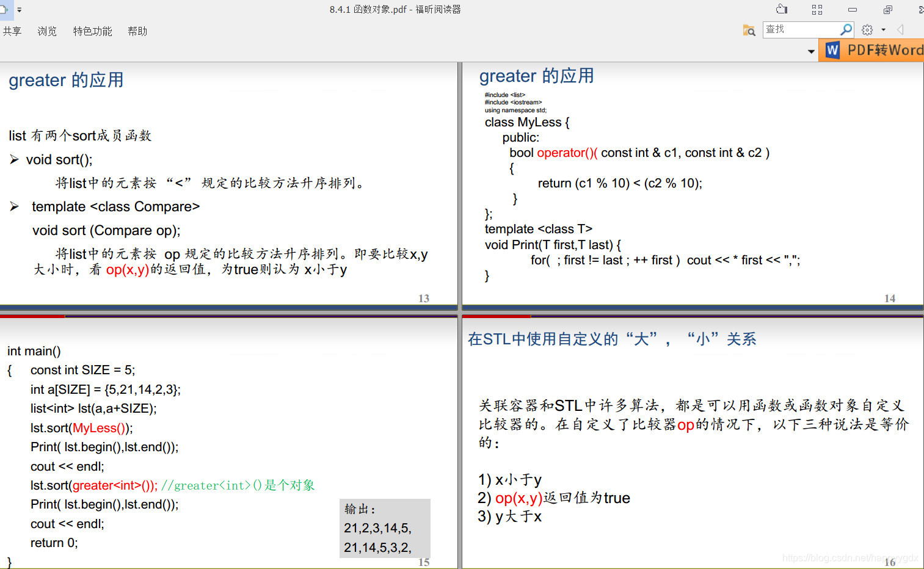The image size is (924, 569).
Task: Click the line 'list<int> lst(a,a+SIZE);'
Action: [93, 408]
